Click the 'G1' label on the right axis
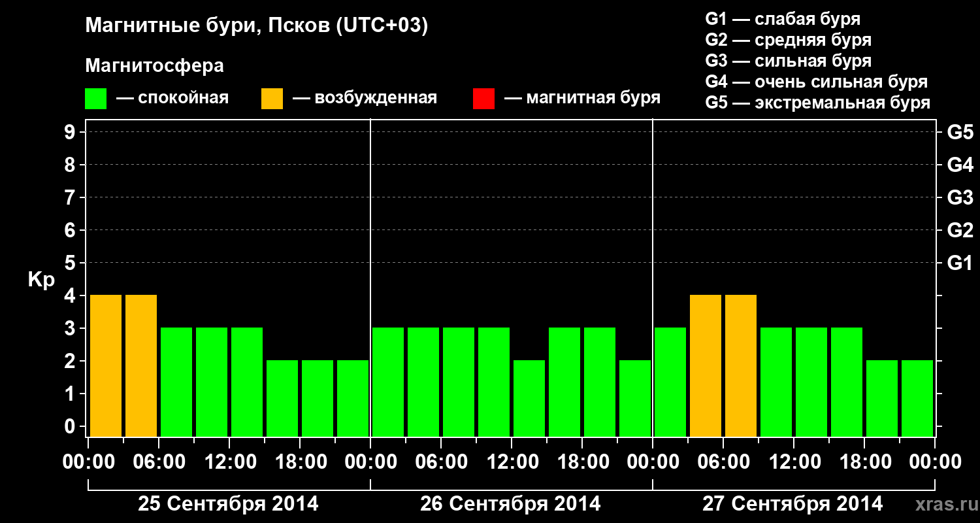980x523 pixels. tap(960, 263)
